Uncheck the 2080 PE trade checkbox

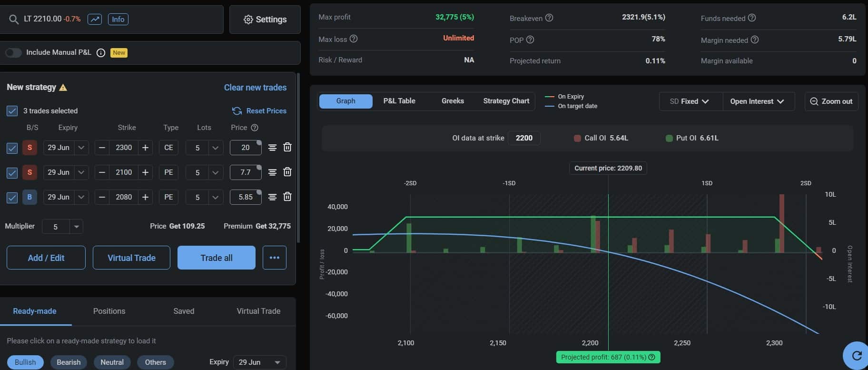click(12, 198)
